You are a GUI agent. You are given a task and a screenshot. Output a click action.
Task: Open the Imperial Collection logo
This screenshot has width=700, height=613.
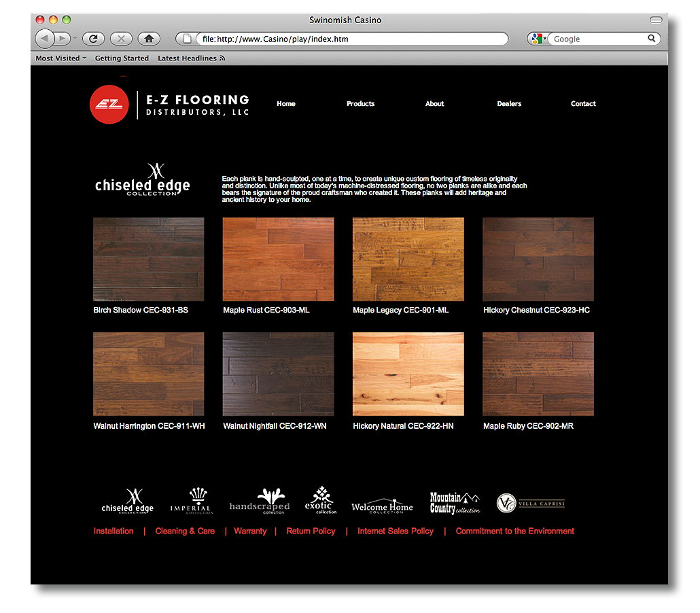click(191, 502)
